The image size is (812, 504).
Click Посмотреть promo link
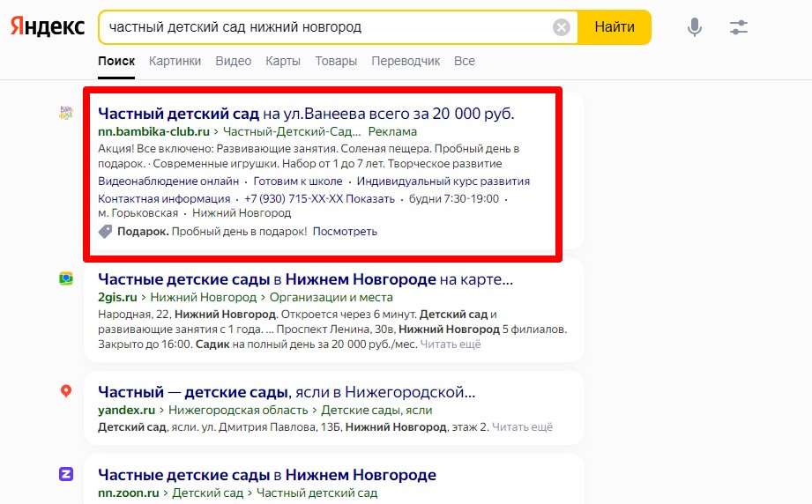click(345, 232)
